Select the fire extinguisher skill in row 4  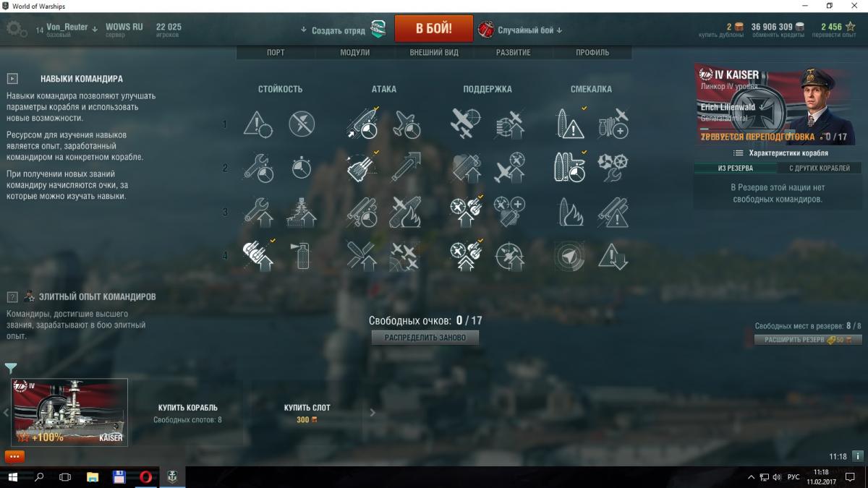(302, 255)
